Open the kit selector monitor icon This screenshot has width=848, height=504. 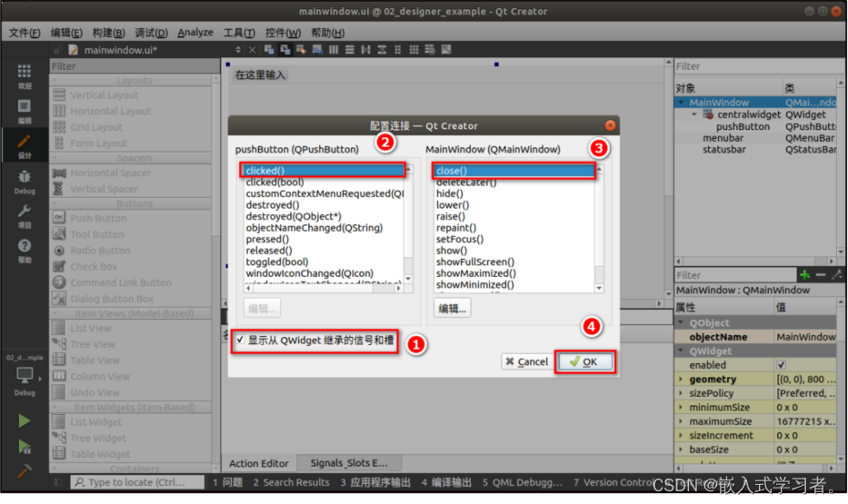(25, 374)
